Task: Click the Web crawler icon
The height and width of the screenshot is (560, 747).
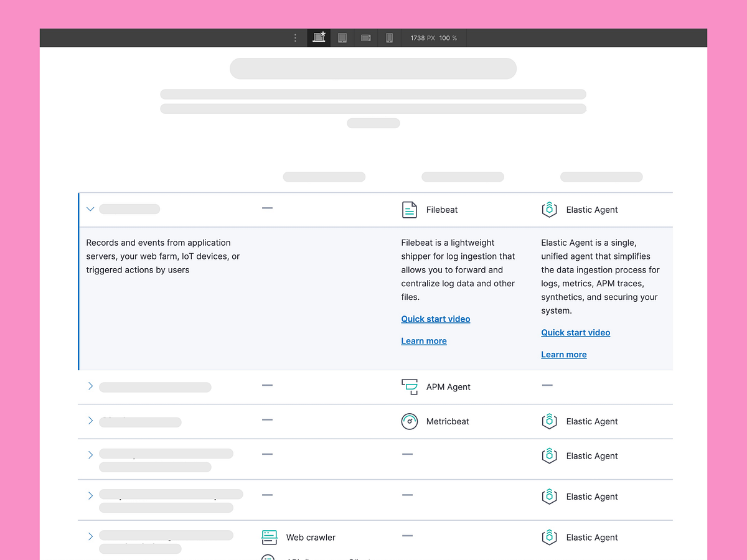Action: [270, 537]
